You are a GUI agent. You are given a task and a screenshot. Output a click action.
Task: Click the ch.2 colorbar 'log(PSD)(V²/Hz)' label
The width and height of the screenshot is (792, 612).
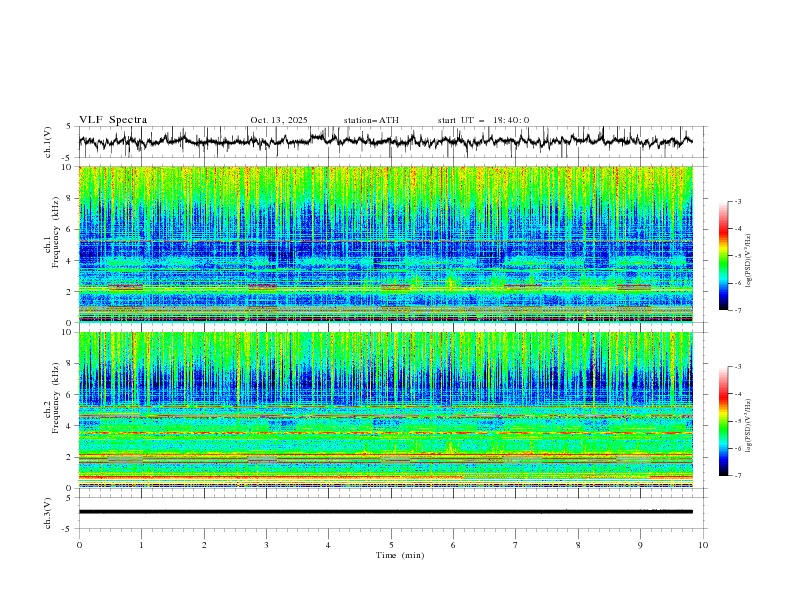coord(750,425)
